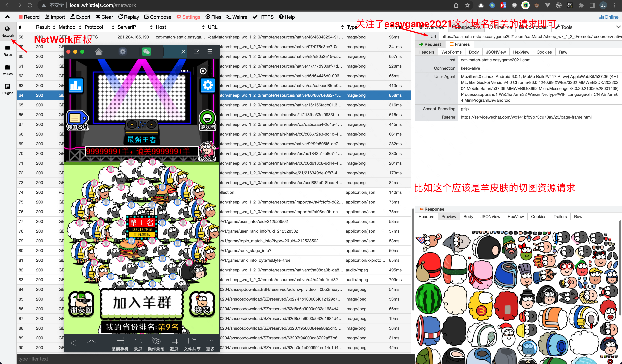
Task: Open 公众号 sheep icon in game
Action: point(207,151)
